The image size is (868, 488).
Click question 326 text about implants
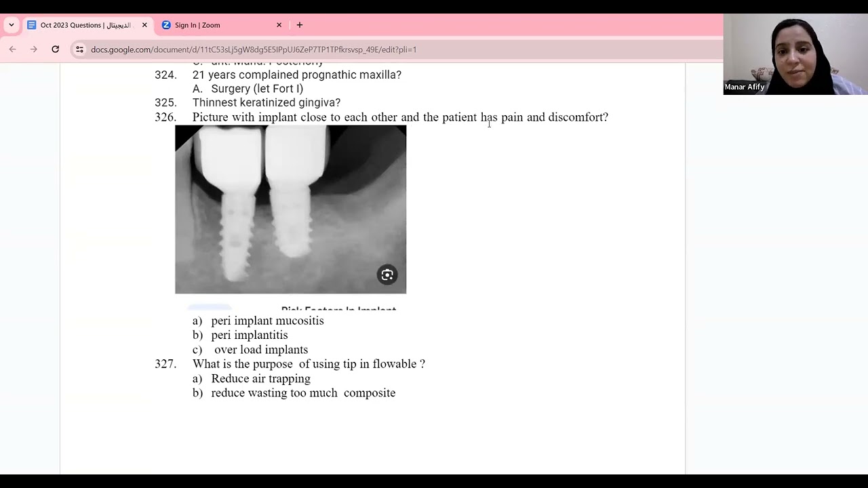pyautogui.click(x=400, y=117)
